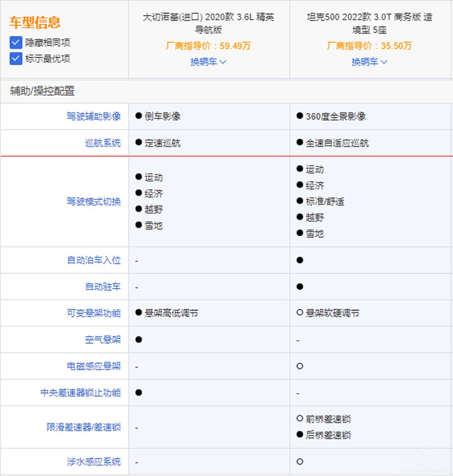Open the 驾驶模式切换 link
This screenshot has height=476, width=453.
(x=94, y=202)
